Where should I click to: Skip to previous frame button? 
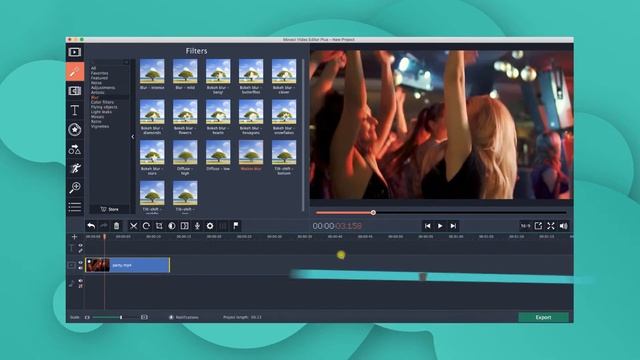[427, 226]
